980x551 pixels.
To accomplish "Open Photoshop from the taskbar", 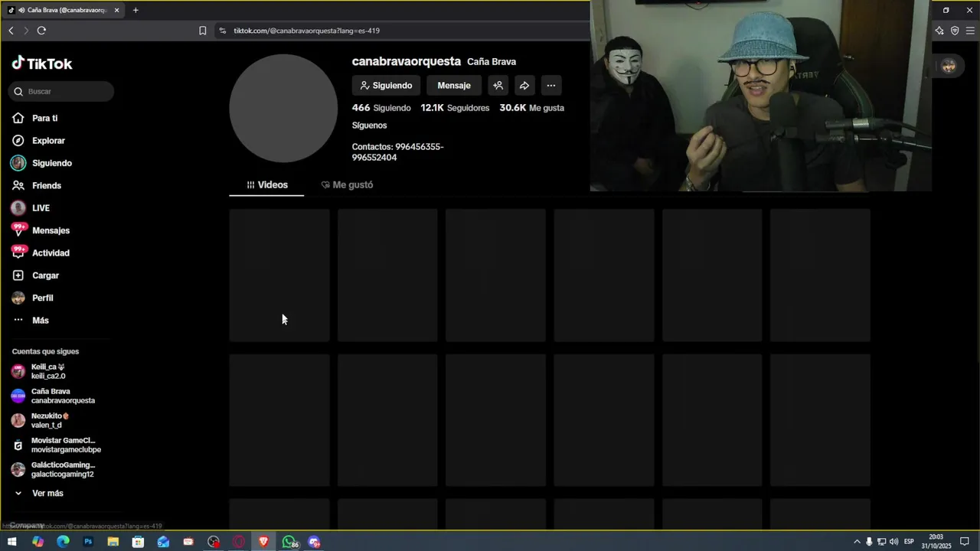I will [x=88, y=542].
